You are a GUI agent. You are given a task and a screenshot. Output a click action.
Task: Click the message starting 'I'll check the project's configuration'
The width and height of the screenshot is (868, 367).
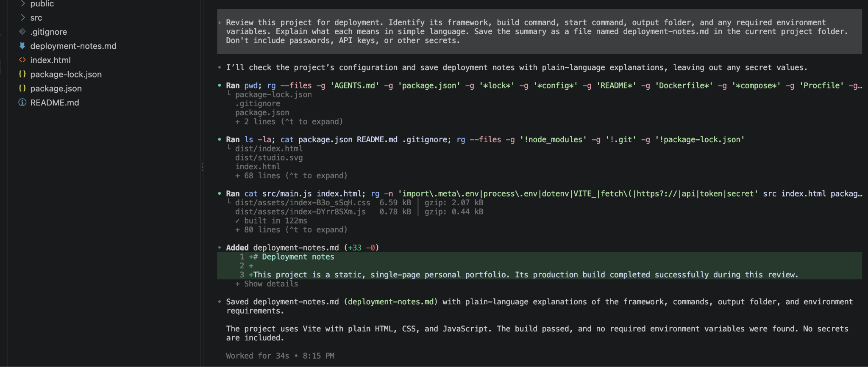click(x=517, y=68)
